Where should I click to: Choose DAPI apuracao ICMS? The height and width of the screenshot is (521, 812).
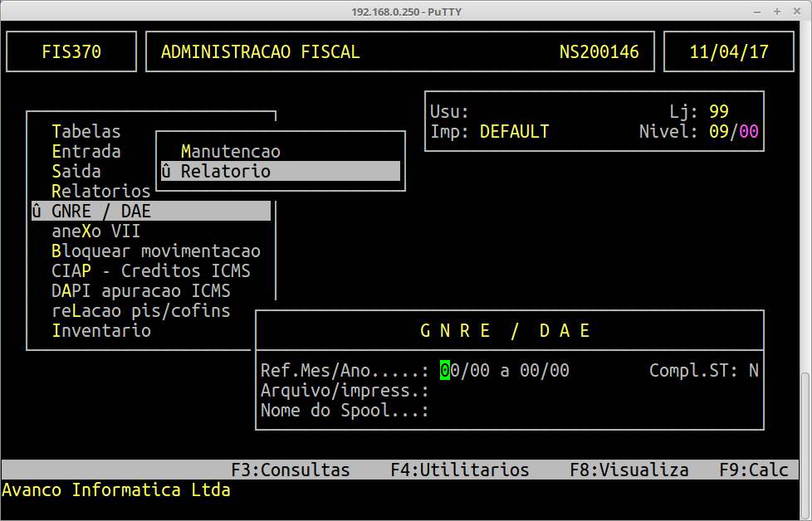pyautogui.click(x=140, y=290)
